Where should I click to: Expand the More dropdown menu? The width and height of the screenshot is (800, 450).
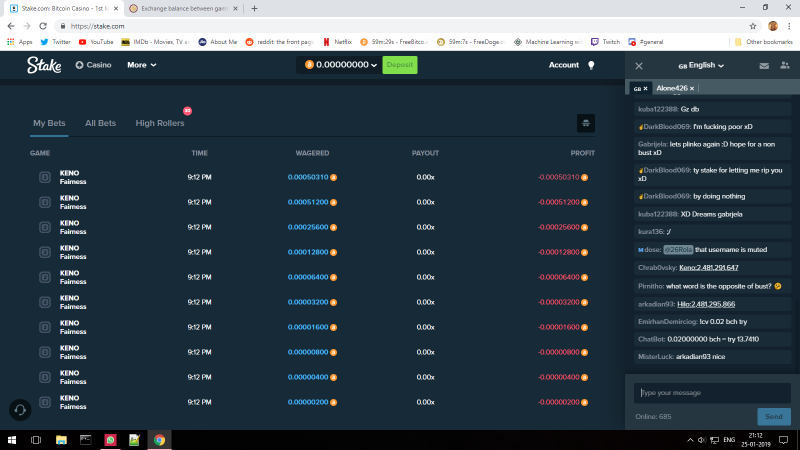[141, 65]
